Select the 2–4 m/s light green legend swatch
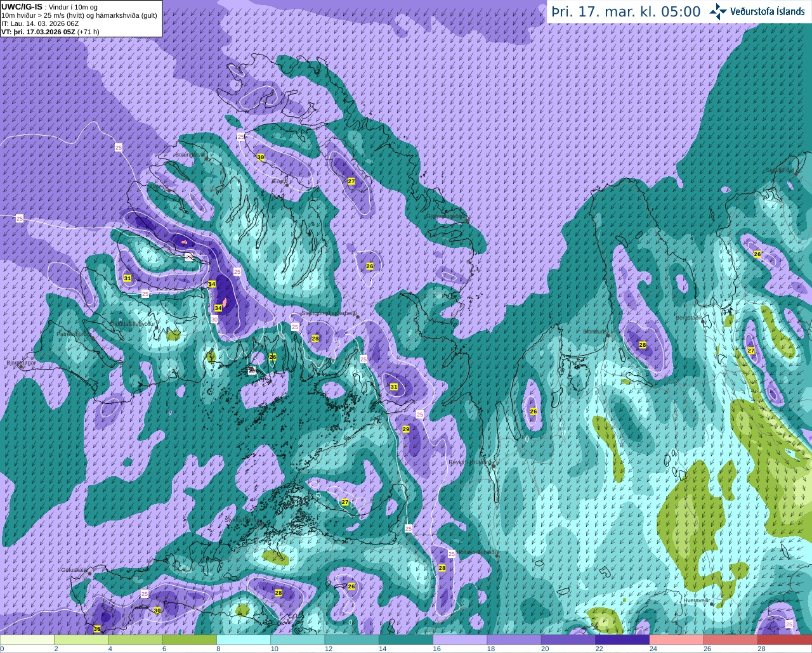 (81, 640)
